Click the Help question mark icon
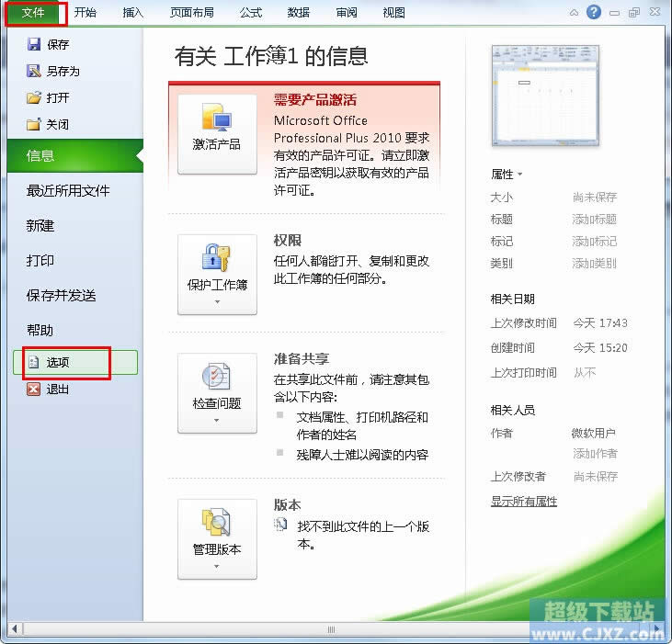 (x=594, y=12)
